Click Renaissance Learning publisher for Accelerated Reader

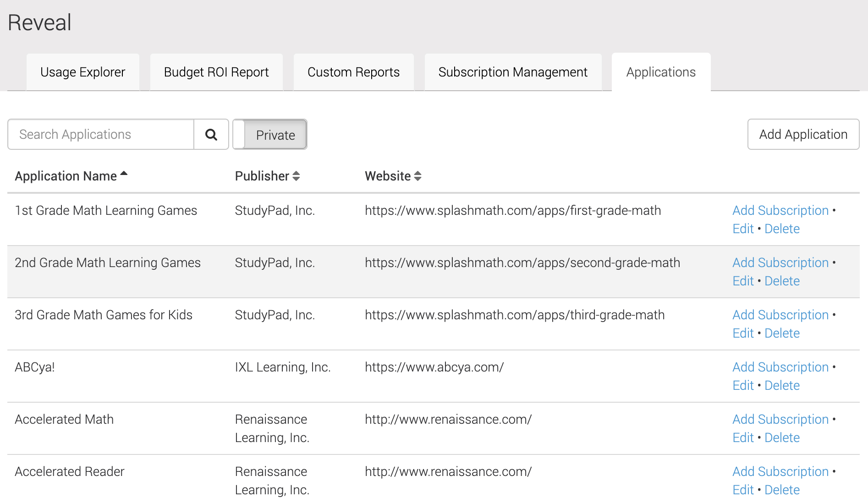[x=272, y=481]
